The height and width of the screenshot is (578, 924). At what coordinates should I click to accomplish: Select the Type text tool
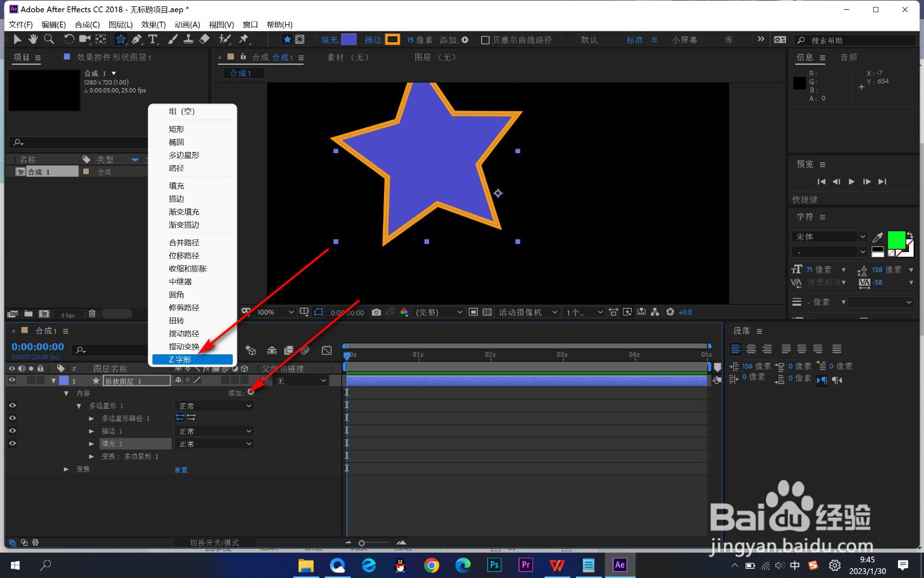click(x=153, y=39)
